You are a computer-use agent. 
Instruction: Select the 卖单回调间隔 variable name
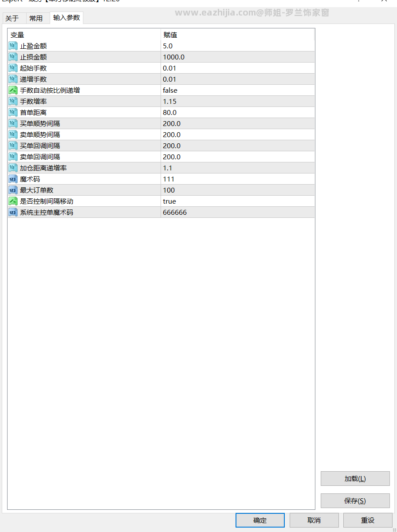(x=40, y=157)
